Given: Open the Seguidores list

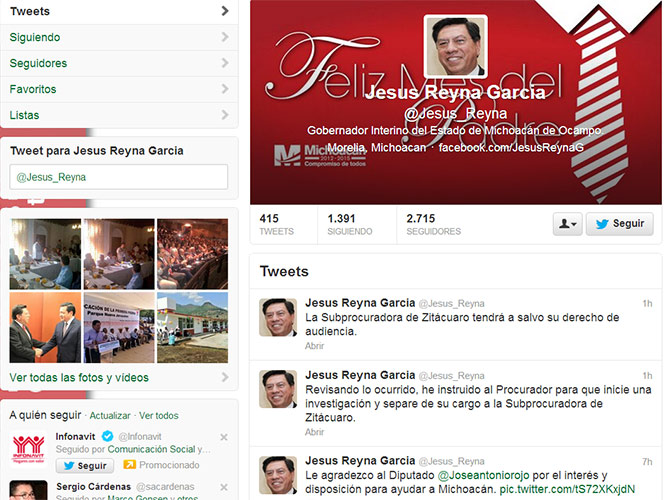Looking at the screenshot, I should click(119, 63).
